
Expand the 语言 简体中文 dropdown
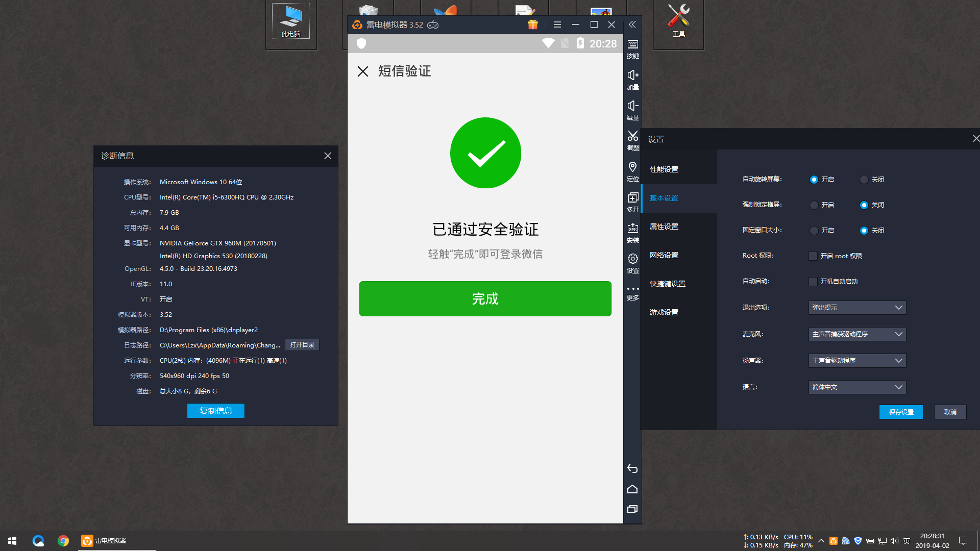click(857, 387)
